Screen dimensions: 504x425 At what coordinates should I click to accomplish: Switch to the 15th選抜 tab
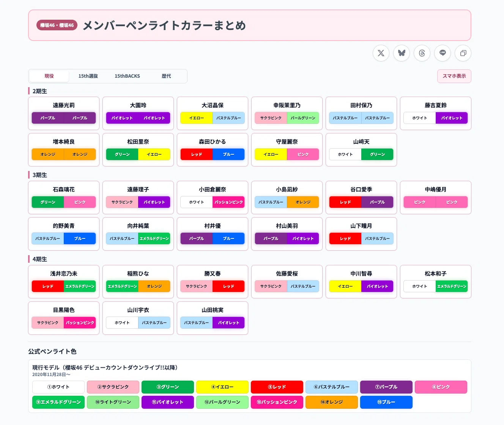[88, 76]
